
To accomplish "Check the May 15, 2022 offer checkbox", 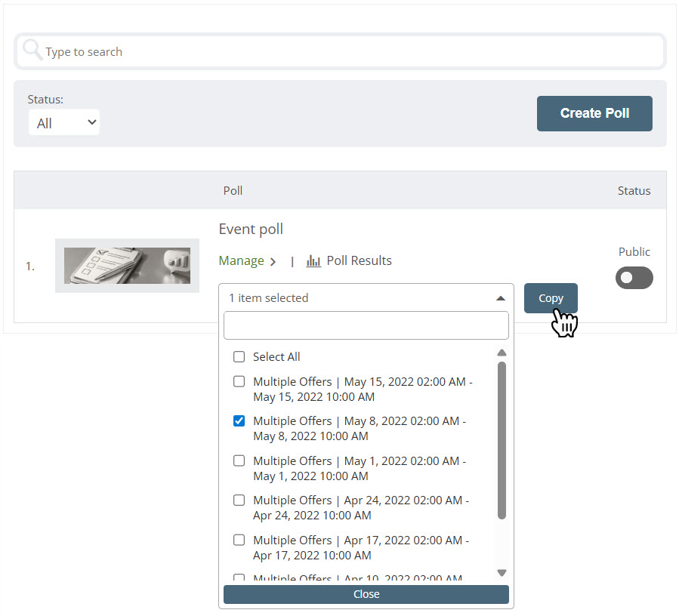I will tap(239, 382).
